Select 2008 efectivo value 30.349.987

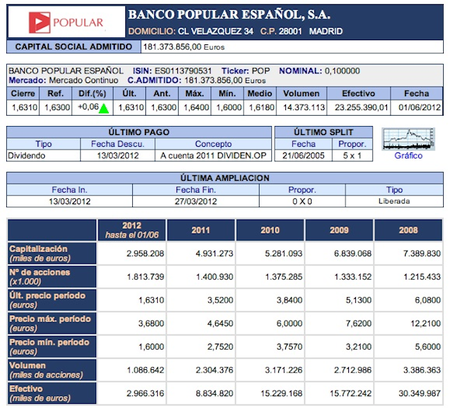pos(420,394)
